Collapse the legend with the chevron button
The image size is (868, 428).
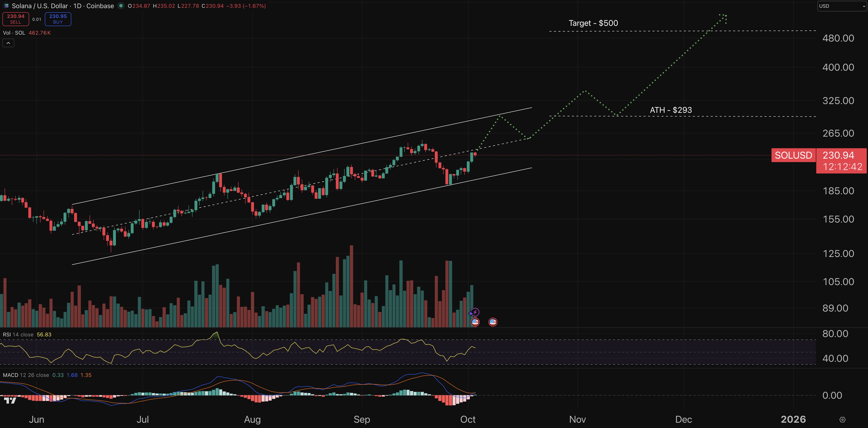pos(8,43)
